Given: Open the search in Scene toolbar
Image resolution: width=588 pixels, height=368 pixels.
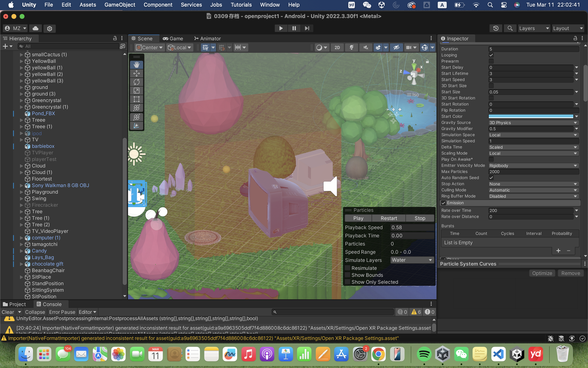Looking at the screenshot, I should [510, 28].
